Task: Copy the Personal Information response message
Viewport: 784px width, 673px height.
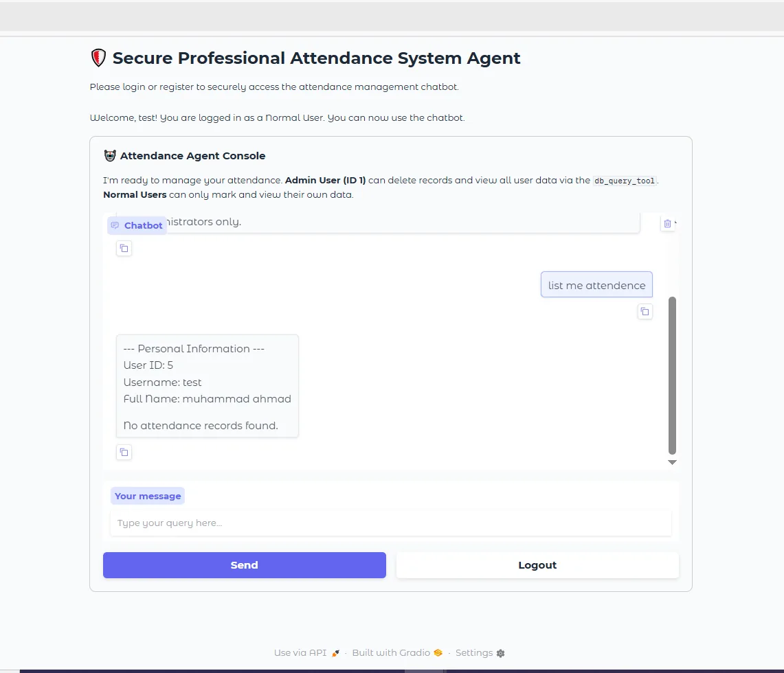Action: click(x=124, y=453)
